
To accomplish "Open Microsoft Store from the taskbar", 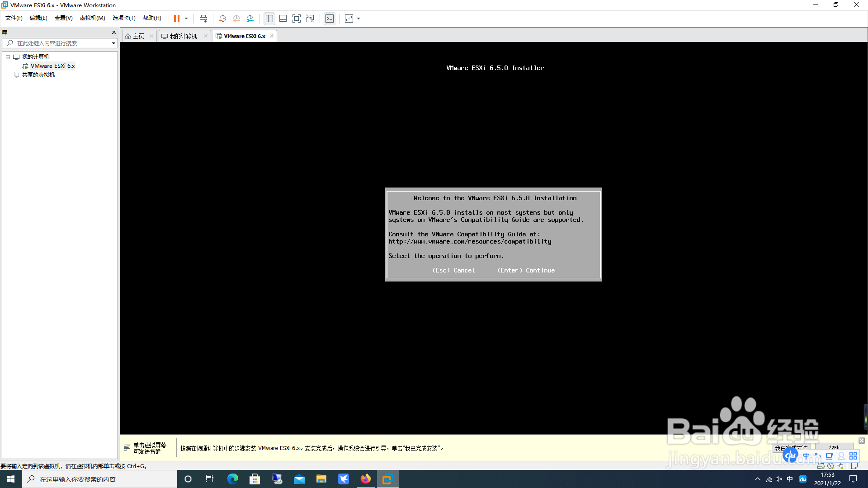I will click(255, 479).
